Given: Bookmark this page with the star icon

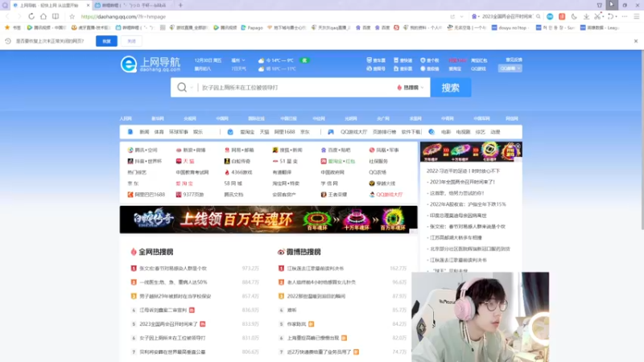Looking at the screenshot, I should coord(72,16).
